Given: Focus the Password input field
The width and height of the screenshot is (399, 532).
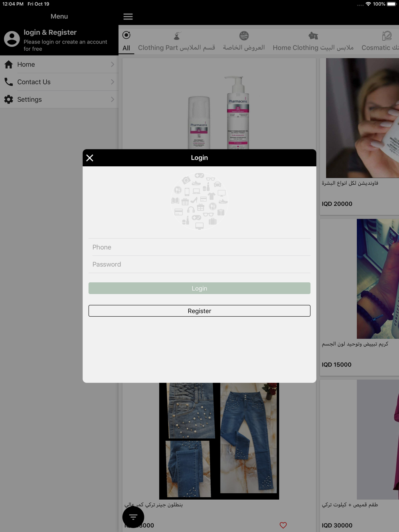Looking at the screenshot, I should [x=199, y=264].
